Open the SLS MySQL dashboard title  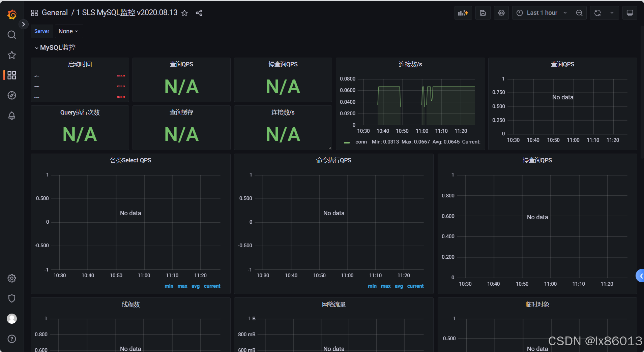coord(127,13)
